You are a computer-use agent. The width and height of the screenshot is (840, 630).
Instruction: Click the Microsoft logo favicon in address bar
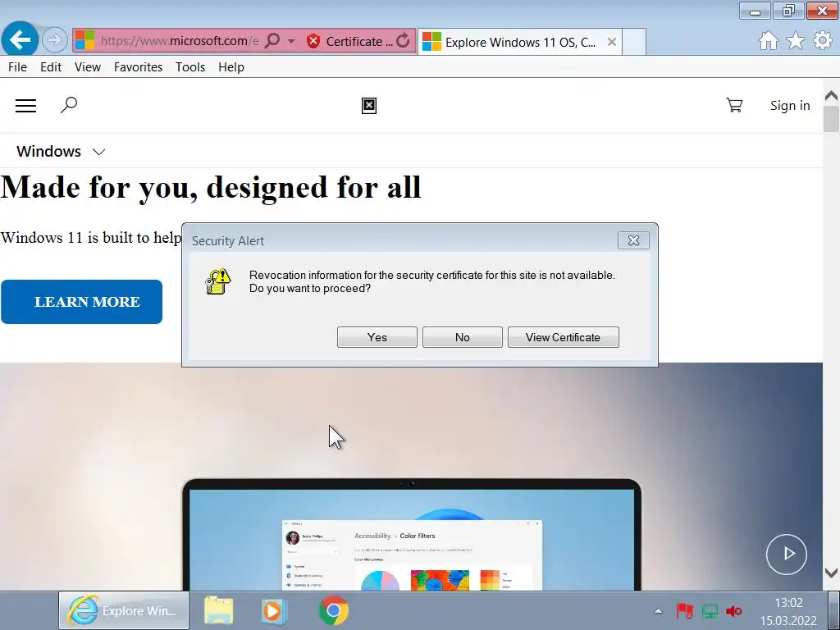click(x=84, y=41)
